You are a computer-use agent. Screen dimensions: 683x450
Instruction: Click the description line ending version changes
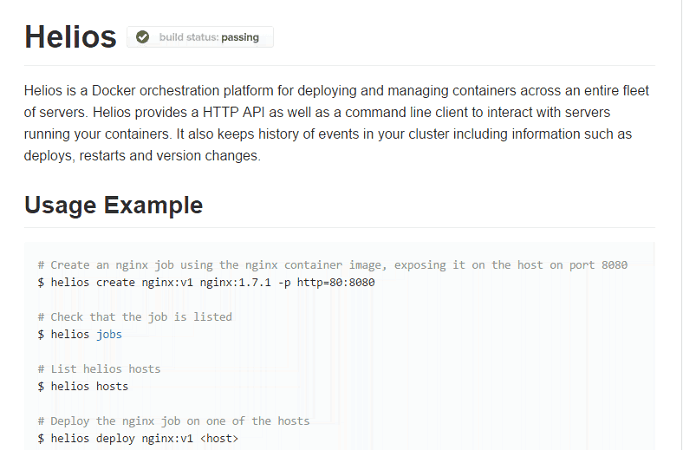pos(141,156)
